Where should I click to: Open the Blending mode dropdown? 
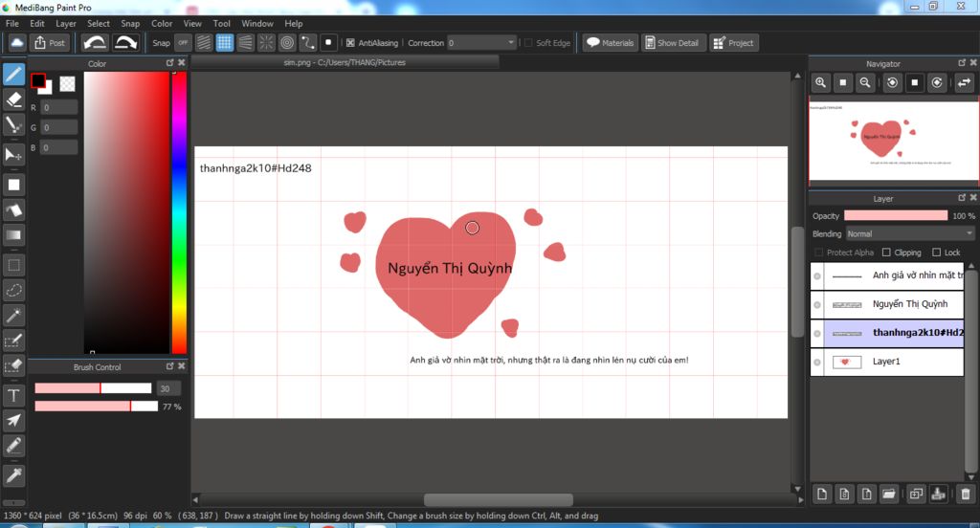(909, 233)
